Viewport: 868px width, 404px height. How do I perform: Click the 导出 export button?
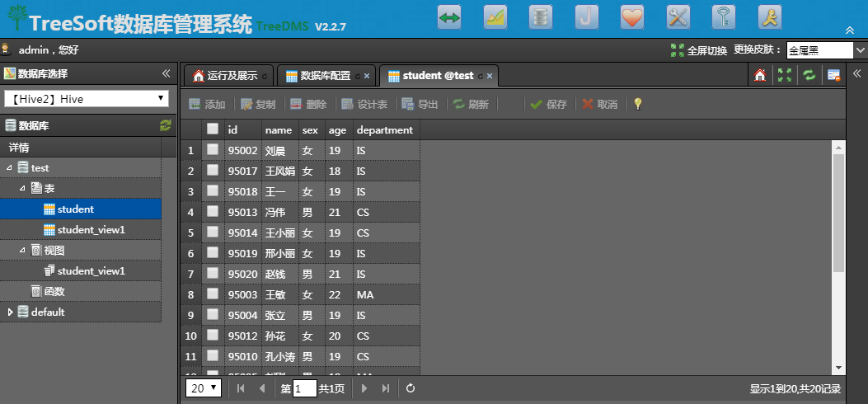420,104
